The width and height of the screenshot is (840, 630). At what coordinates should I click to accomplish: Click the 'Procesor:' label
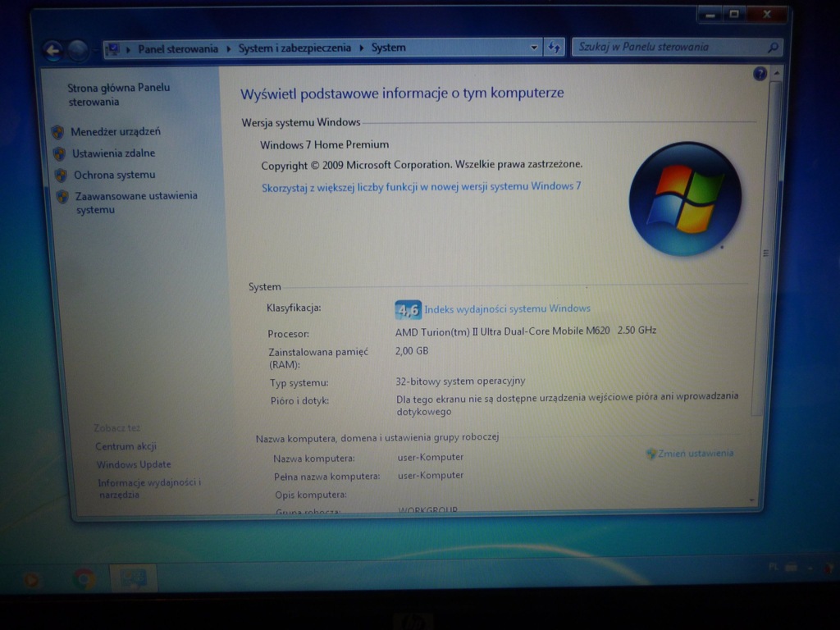tap(288, 335)
